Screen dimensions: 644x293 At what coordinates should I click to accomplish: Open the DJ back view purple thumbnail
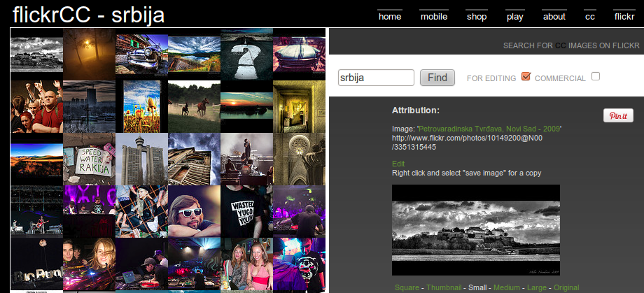click(300, 211)
